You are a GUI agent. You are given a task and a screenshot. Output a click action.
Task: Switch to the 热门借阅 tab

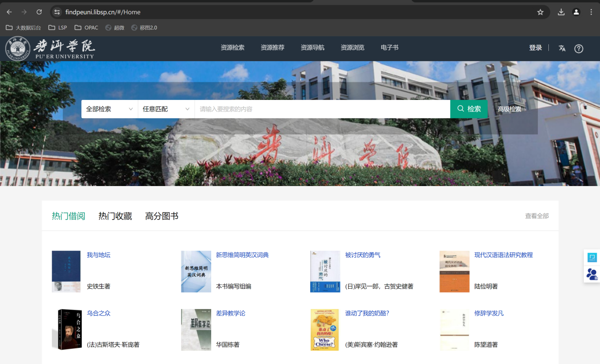[69, 216]
